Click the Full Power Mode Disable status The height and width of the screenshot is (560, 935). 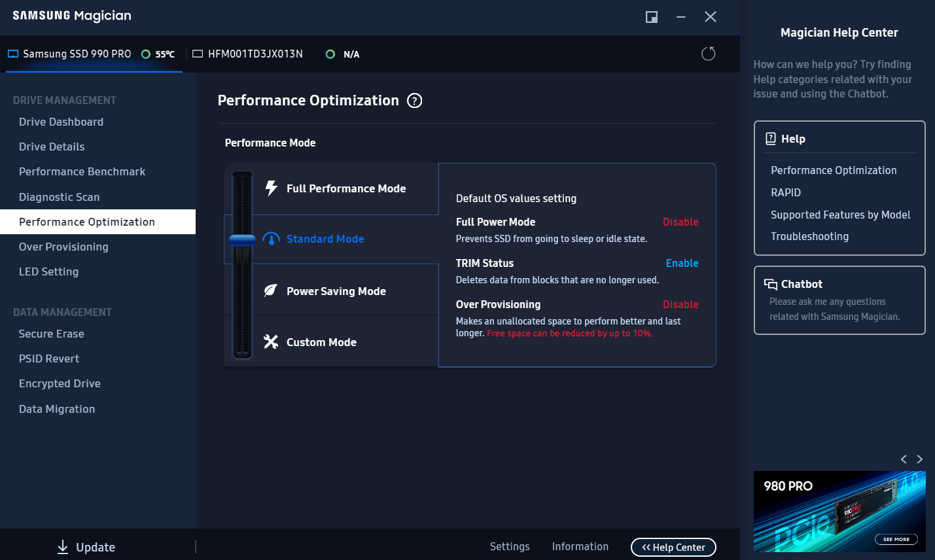click(680, 222)
